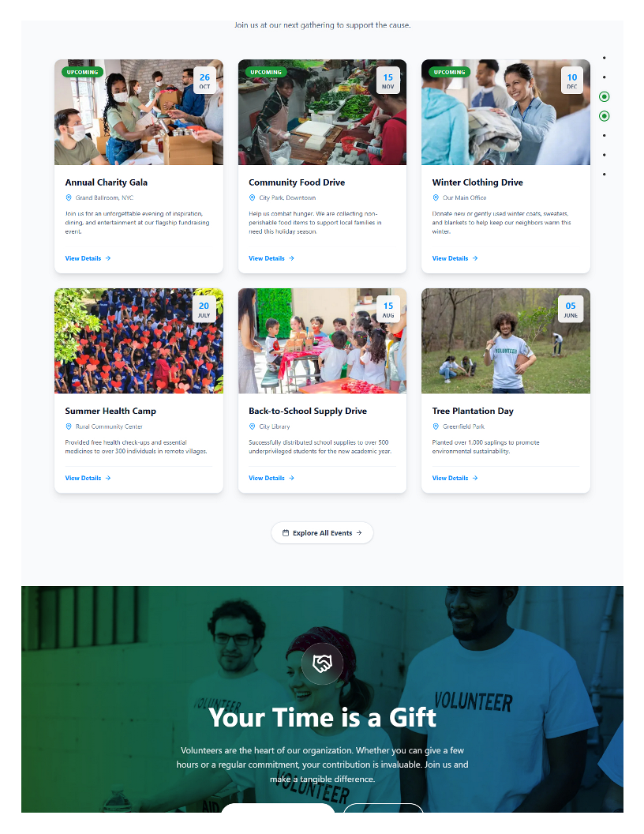Open View Details for Summer Health Camp

click(x=88, y=478)
